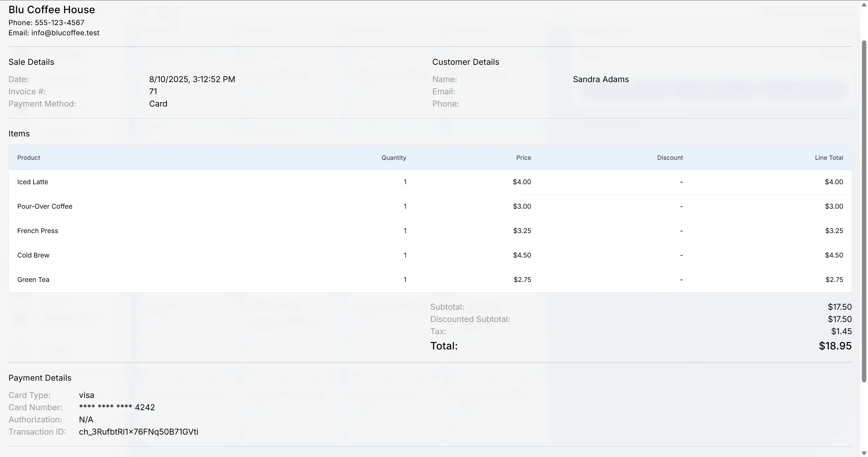868x457 pixels.
Task: Click the info@blucoffee.test email link
Action: click(65, 33)
